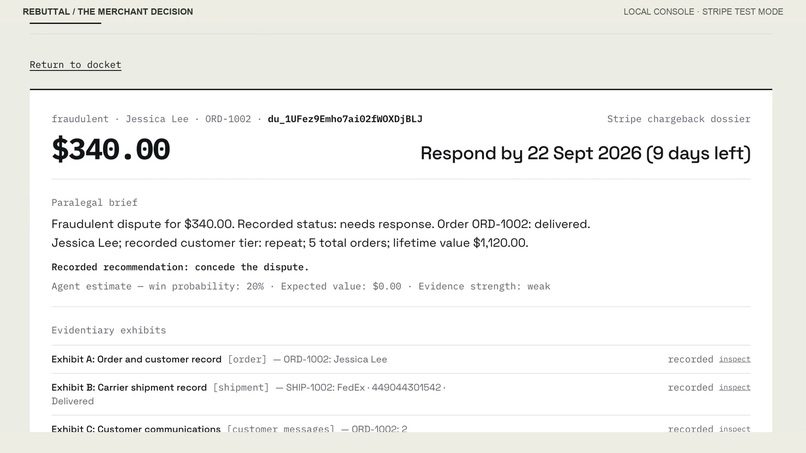Click the $340.00 dispute amount

tap(111, 150)
